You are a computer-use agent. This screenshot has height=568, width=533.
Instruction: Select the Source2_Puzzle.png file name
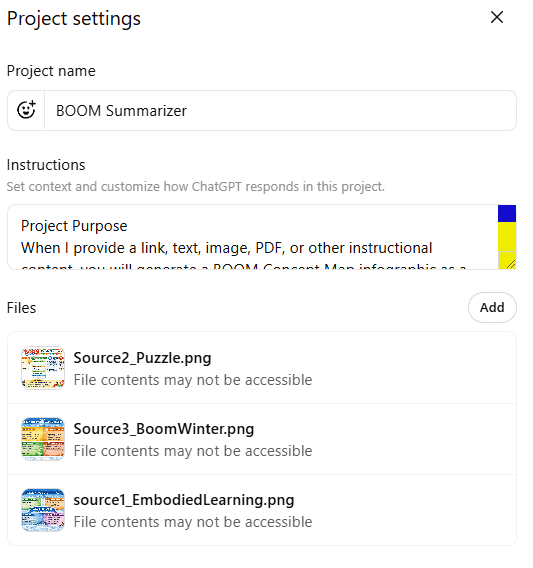coord(142,358)
